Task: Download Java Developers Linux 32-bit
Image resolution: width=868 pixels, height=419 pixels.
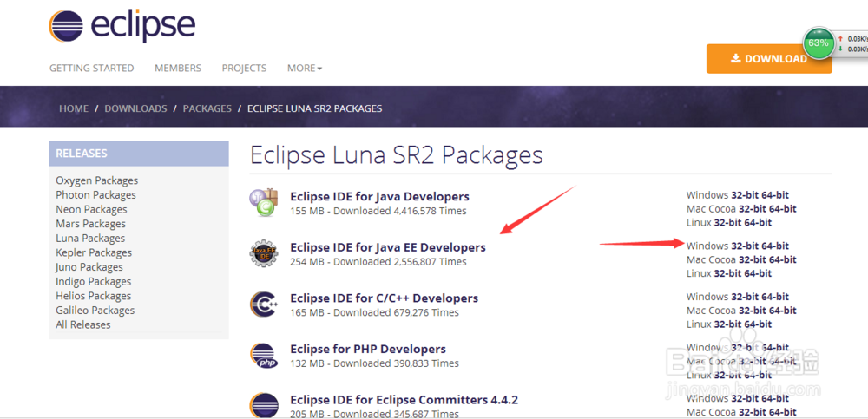Action: point(727,222)
